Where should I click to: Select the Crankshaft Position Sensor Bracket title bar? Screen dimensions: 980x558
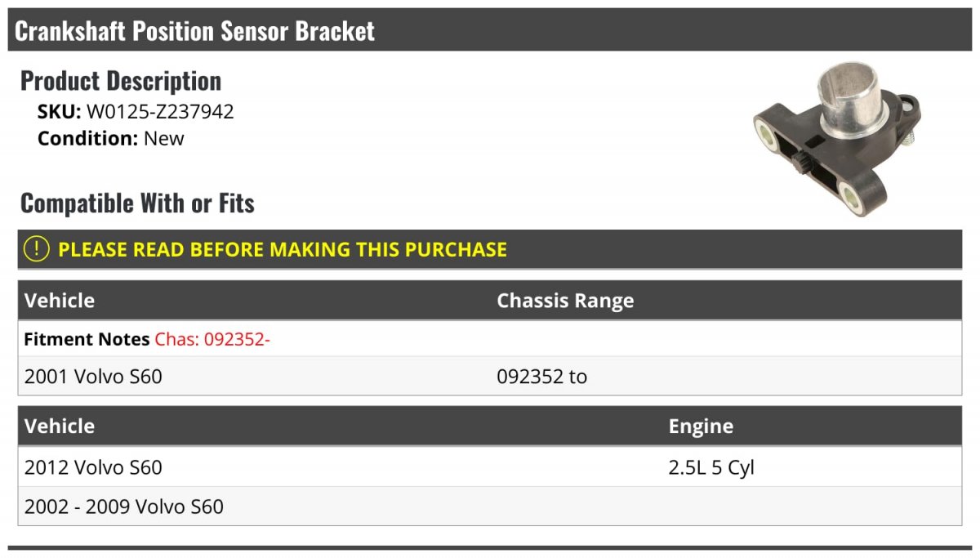point(490,30)
